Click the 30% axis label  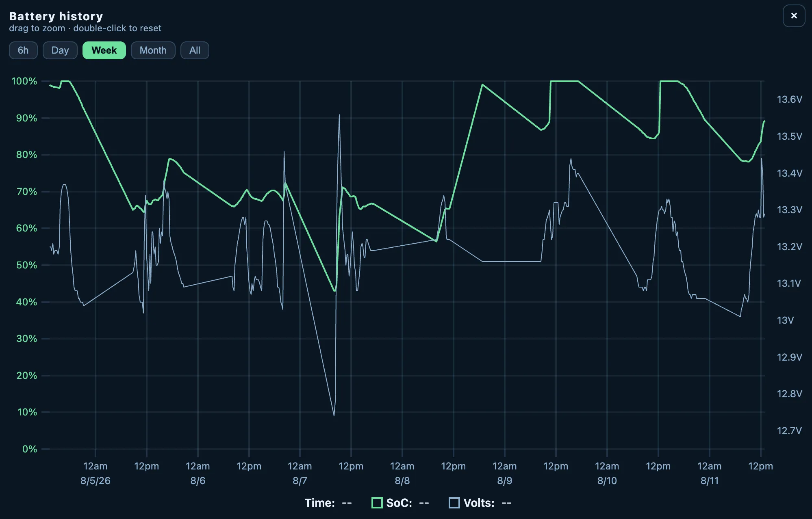point(27,339)
